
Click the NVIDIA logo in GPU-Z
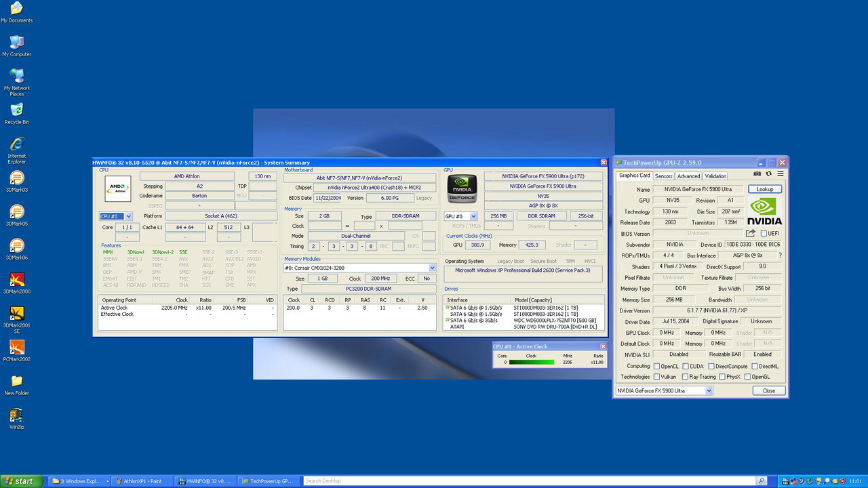(765, 211)
